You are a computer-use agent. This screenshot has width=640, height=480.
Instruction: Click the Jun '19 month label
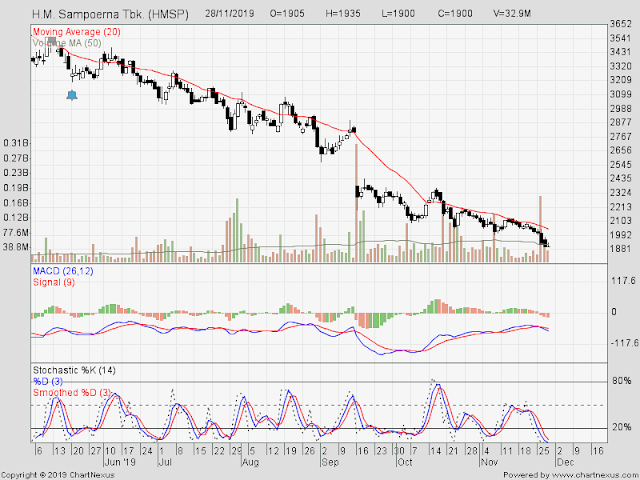(120, 462)
